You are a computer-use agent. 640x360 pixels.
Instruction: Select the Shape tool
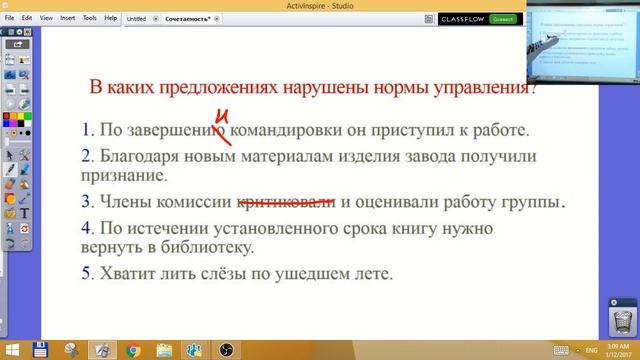[x=10, y=199]
